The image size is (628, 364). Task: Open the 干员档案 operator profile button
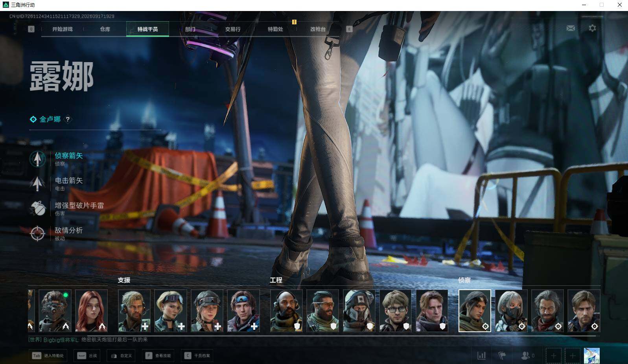197,356
